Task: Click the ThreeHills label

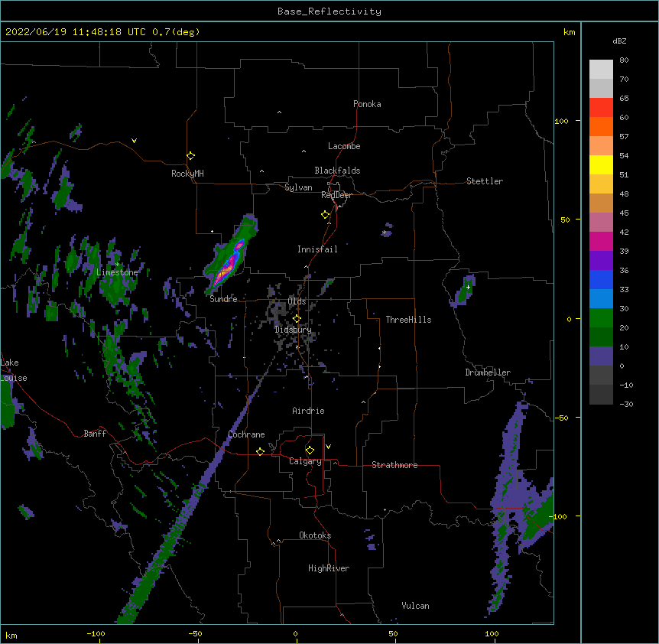Action: [408, 320]
